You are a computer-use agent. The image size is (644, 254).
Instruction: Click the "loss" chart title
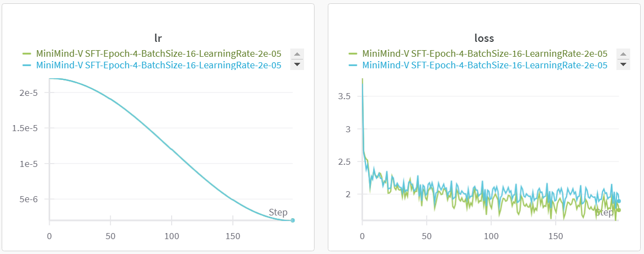coord(484,38)
